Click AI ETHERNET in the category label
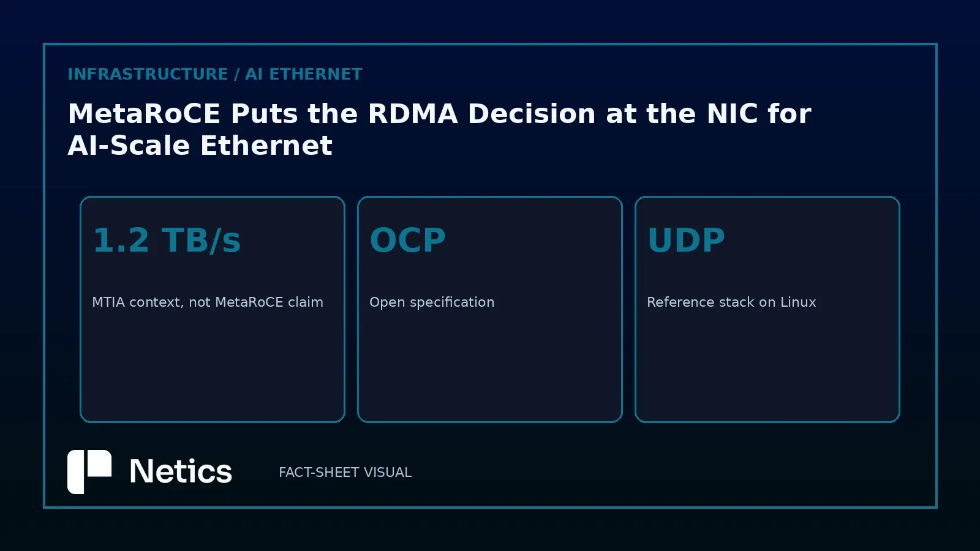 tap(304, 74)
